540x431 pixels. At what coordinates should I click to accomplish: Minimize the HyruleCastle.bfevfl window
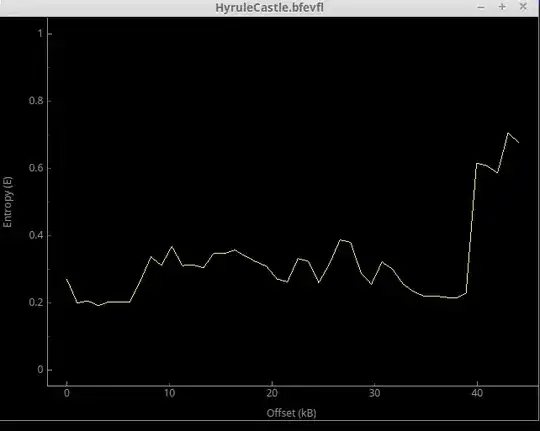481,7
